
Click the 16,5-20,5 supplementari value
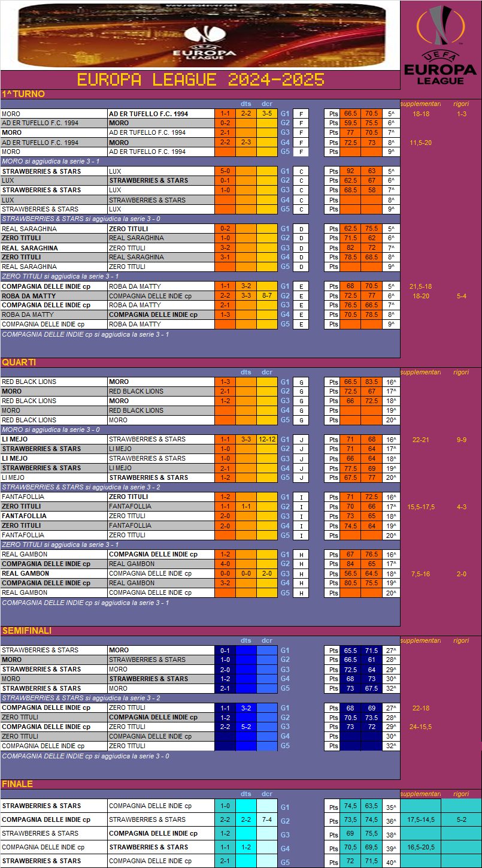point(421,848)
